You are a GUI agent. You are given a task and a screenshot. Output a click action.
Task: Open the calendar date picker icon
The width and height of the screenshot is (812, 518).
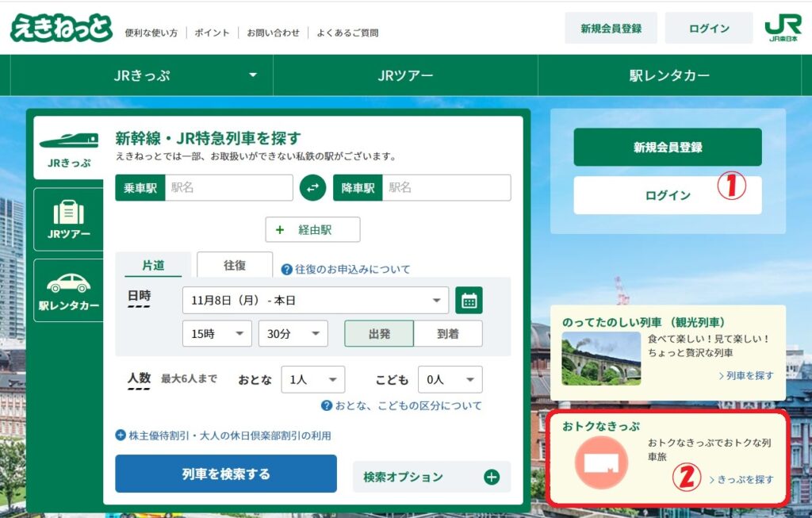[x=469, y=301]
